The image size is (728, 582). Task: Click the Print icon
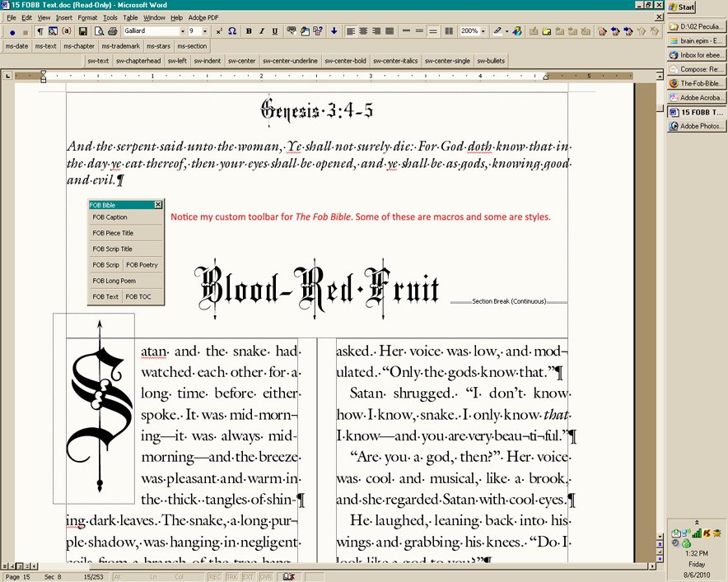click(x=112, y=31)
